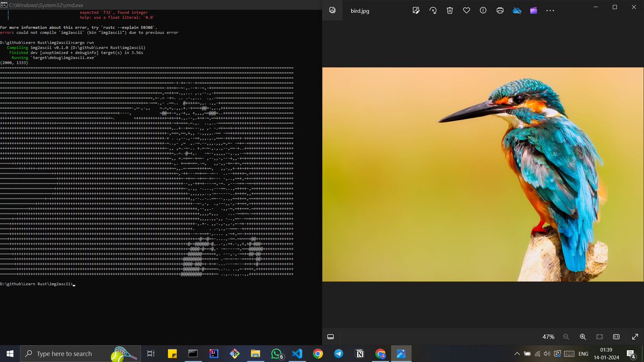The height and width of the screenshot is (362, 644).
Task: Open the photo in Clipchamp video editor
Action: point(533,10)
